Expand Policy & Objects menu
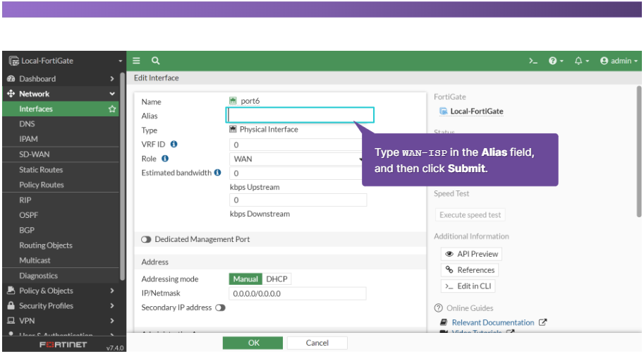 (x=61, y=291)
